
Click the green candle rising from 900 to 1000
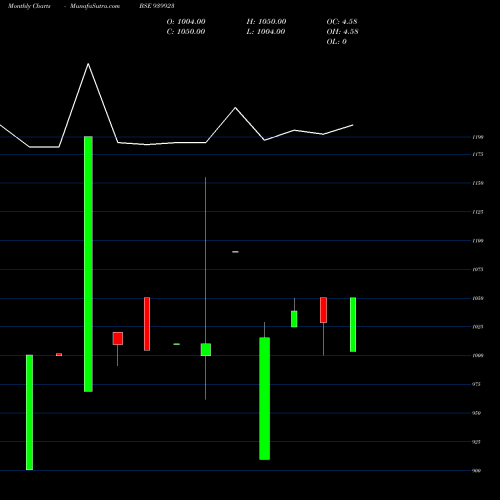pyautogui.click(x=29, y=412)
